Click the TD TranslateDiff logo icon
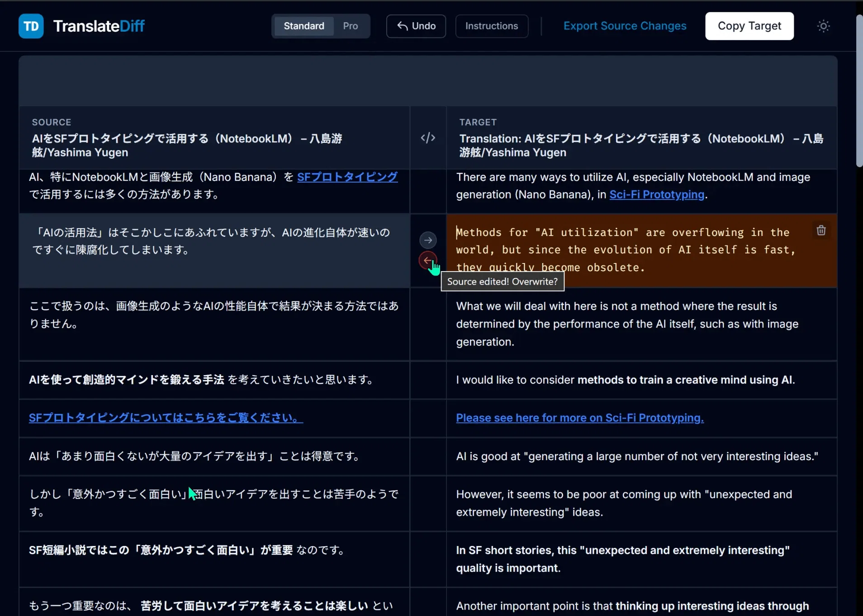Screen dimensions: 863x616 [31, 26]
